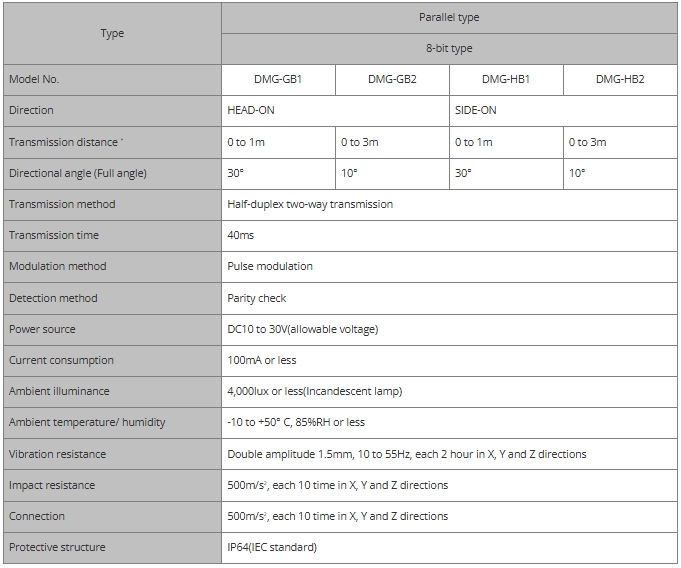Select the "Transmission method" row label
The height and width of the screenshot is (568, 681).
click(62, 204)
